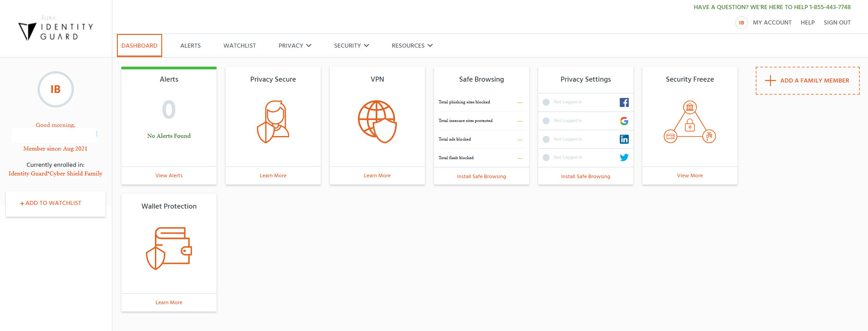Open the Watchlist tab
Screen dimensions: 868x331
pyautogui.click(x=240, y=46)
